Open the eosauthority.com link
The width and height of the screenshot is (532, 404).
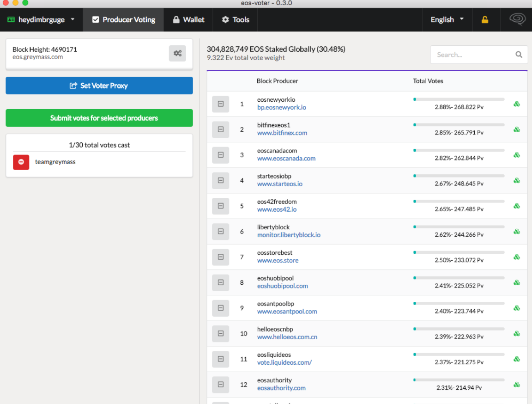(x=281, y=388)
